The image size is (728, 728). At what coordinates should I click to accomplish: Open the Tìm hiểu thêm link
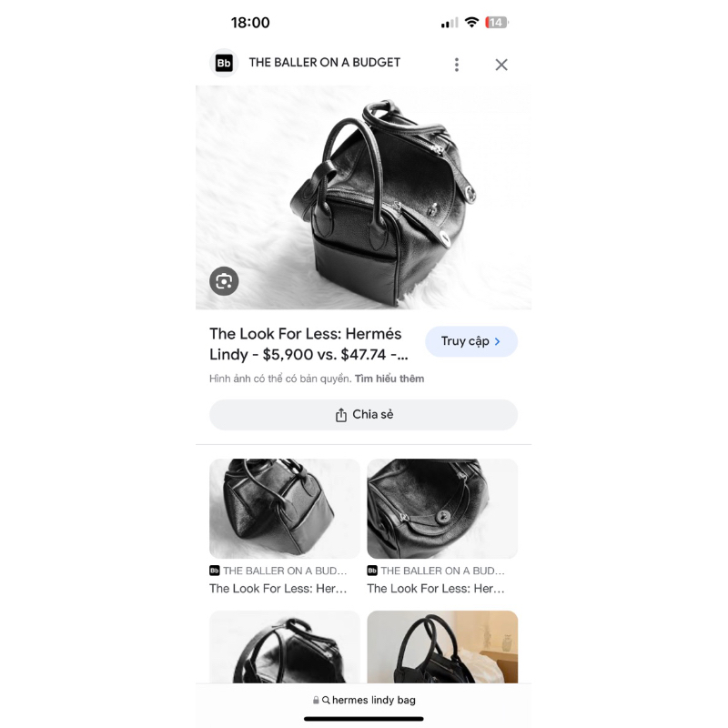(389, 379)
